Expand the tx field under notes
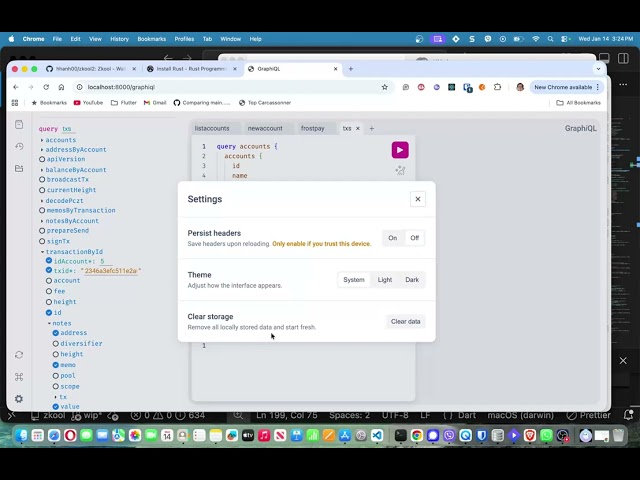Image resolution: width=640 pixels, height=480 pixels. [56, 397]
